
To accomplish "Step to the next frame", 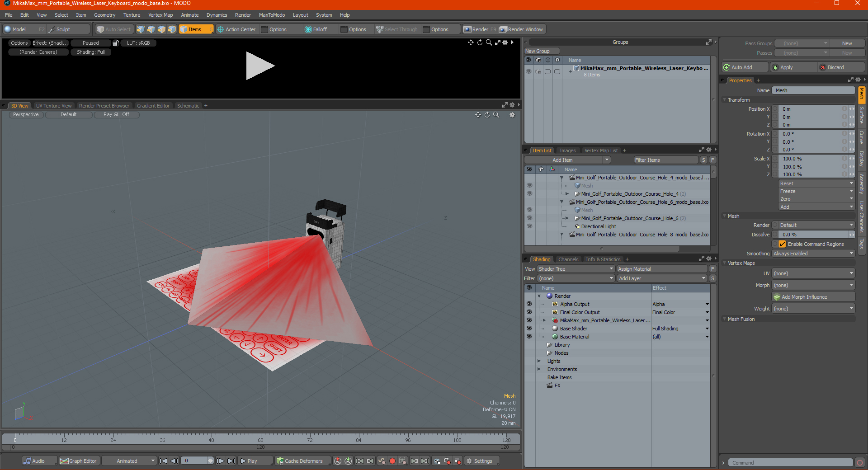I will [220, 461].
